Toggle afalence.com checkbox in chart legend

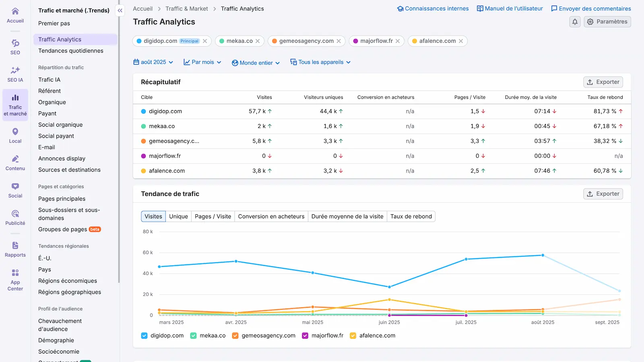click(x=353, y=335)
